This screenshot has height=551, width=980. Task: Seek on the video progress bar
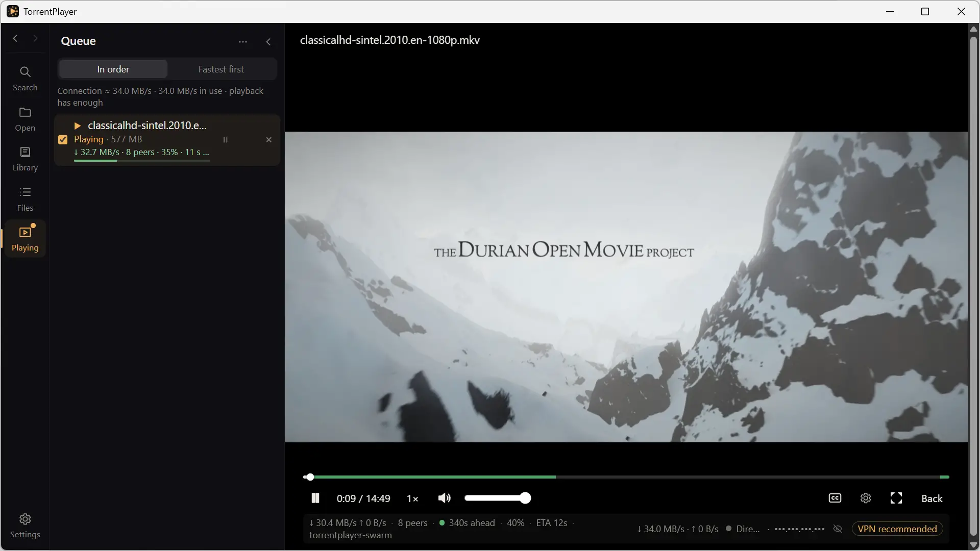coord(626,477)
